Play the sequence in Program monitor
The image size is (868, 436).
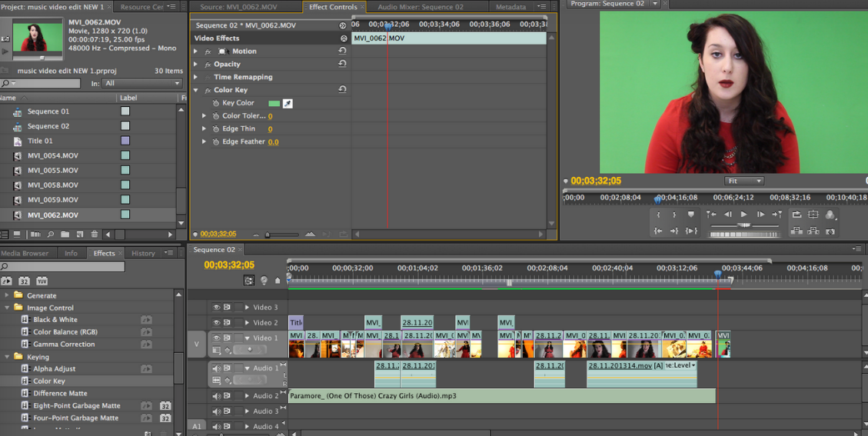[744, 215]
